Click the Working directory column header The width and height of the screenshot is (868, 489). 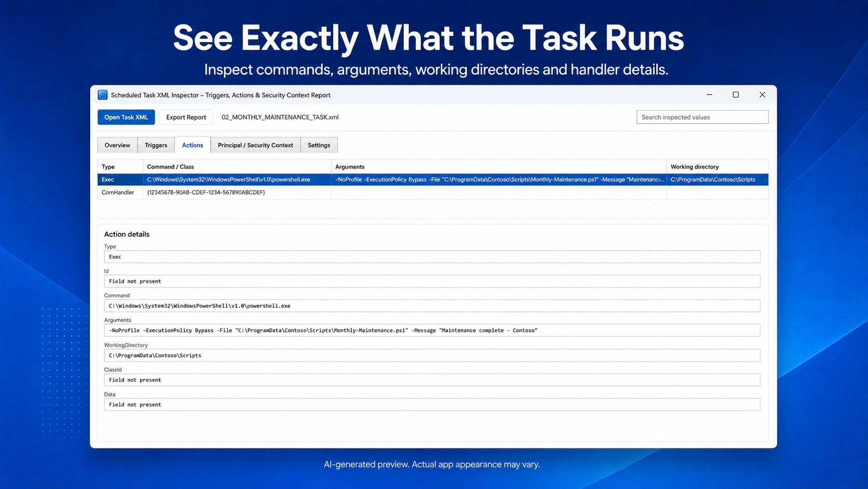tap(717, 166)
